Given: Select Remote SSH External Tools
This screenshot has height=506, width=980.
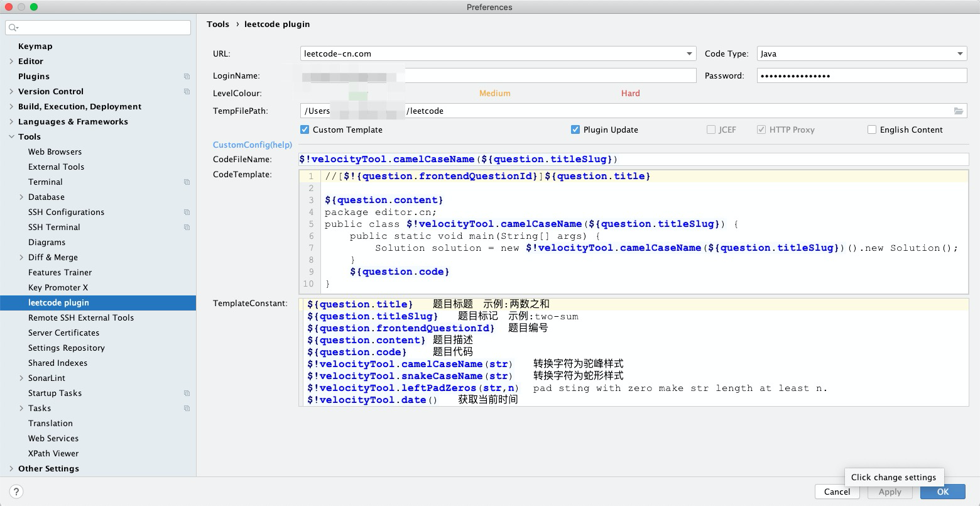Looking at the screenshot, I should tap(81, 318).
